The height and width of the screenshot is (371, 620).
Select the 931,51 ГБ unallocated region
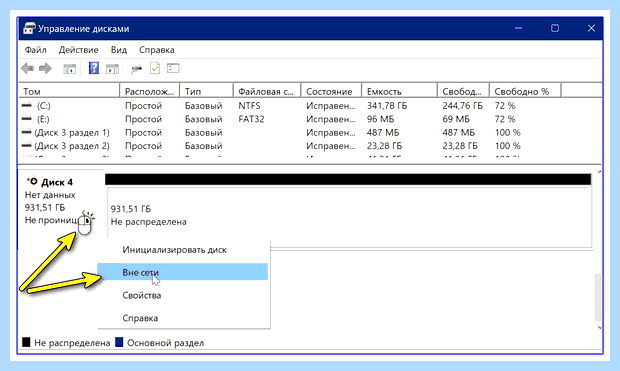pos(350,217)
